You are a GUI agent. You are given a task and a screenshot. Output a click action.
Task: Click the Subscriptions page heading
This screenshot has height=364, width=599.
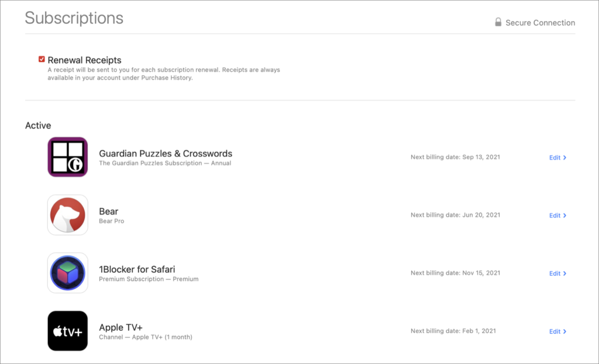(x=74, y=18)
